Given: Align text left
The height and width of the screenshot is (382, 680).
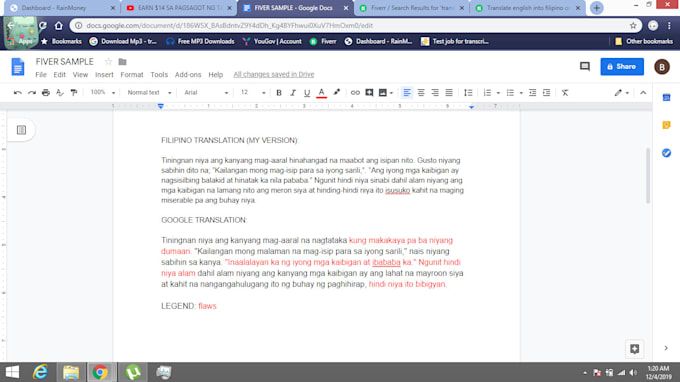Looking at the screenshot, I should tap(407, 92).
